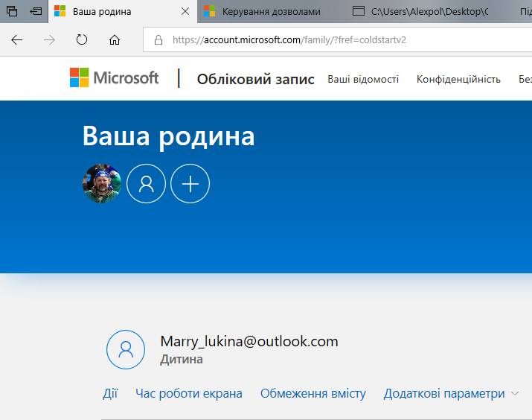Click the Microsoft logo
Screen dimensions: 532x420
click(x=114, y=77)
